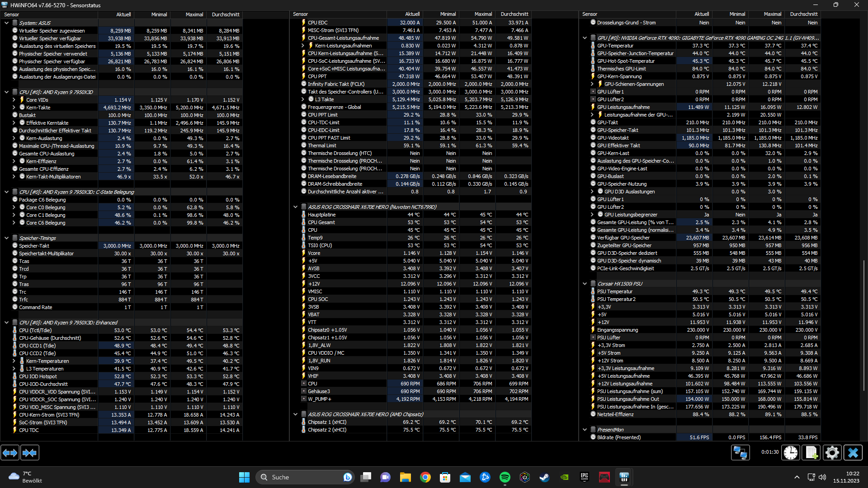This screenshot has height=488, width=868.
Task: Click the expand panels arrows button
Action: 10,452
